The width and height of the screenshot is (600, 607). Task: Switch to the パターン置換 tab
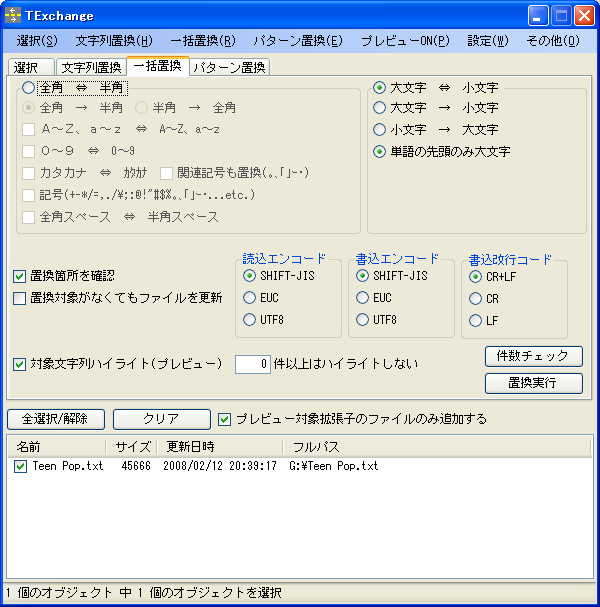pos(229,68)
